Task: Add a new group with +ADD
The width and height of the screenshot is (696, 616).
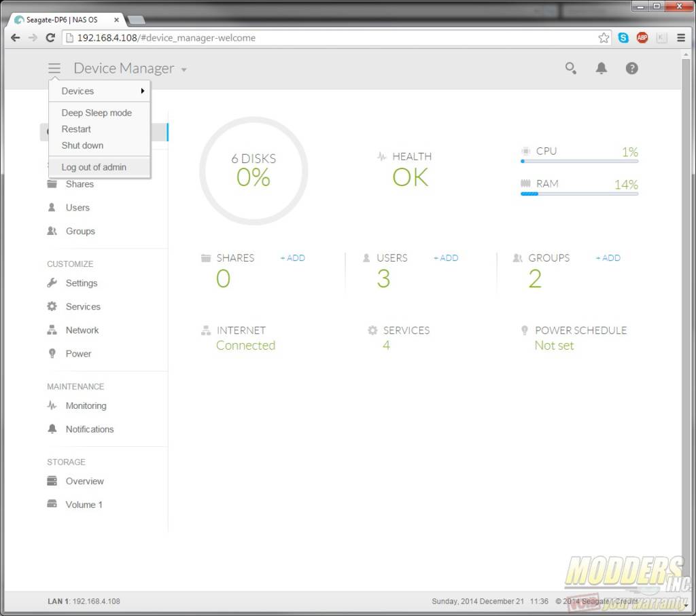Action: point(608,257)
